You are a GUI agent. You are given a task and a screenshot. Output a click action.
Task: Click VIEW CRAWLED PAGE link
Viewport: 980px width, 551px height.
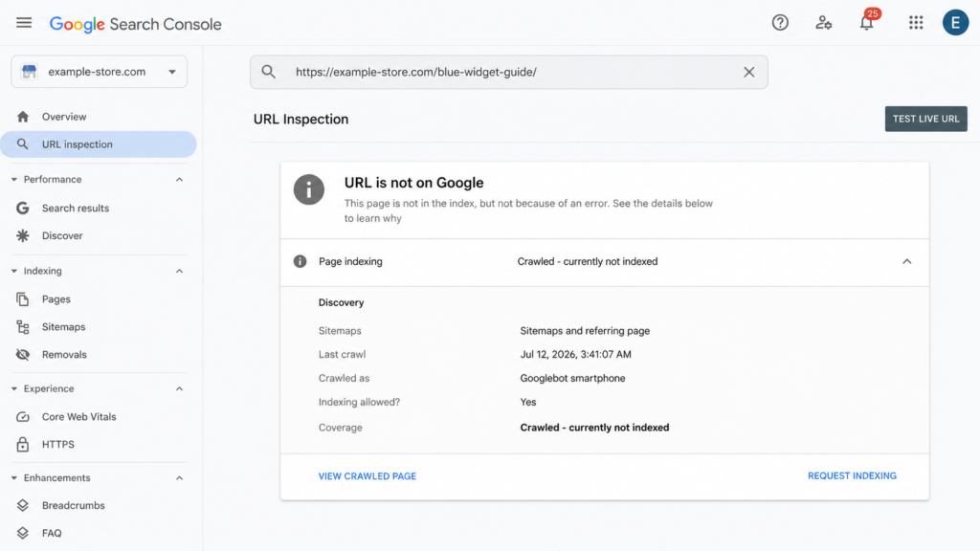pyautogui.click(x=367, y=476)
